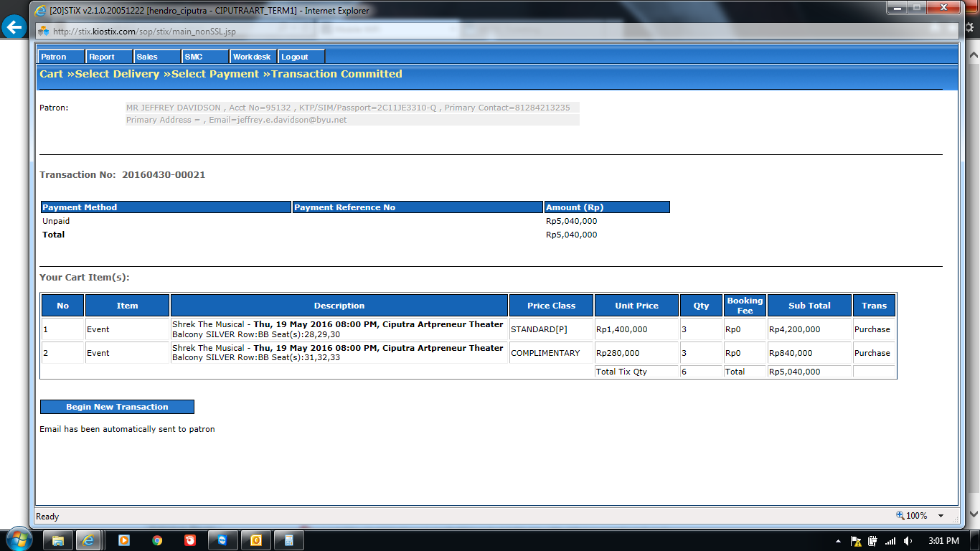Click Logout in the navigation bar
The height and width of the screenshot is (551, 980).
coord(301,57)
